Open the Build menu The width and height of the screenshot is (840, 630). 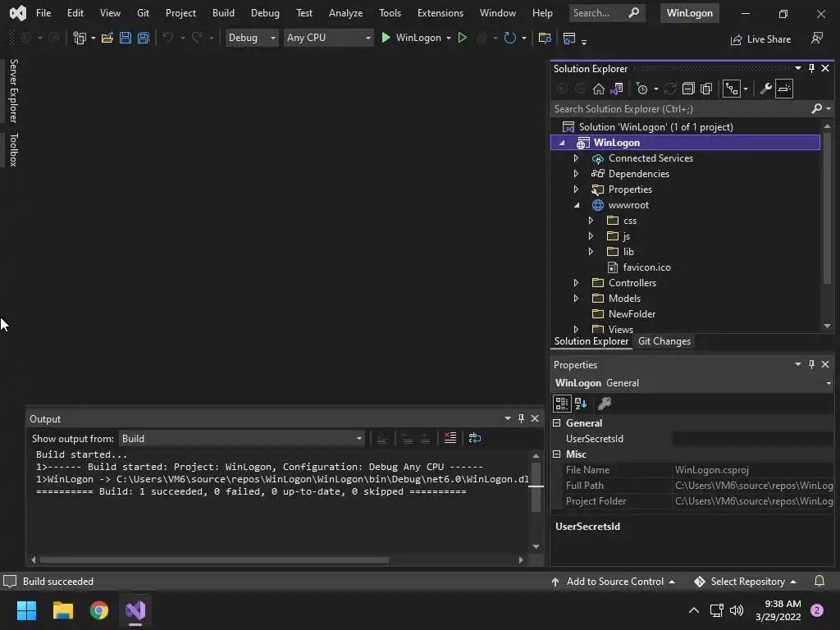tap(223, 13)
